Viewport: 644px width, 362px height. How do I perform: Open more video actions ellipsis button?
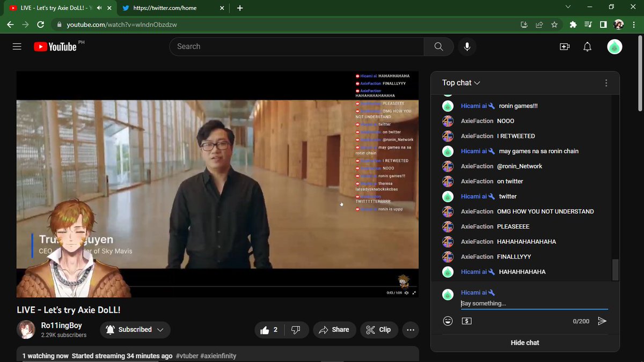[x=411, y=330]
